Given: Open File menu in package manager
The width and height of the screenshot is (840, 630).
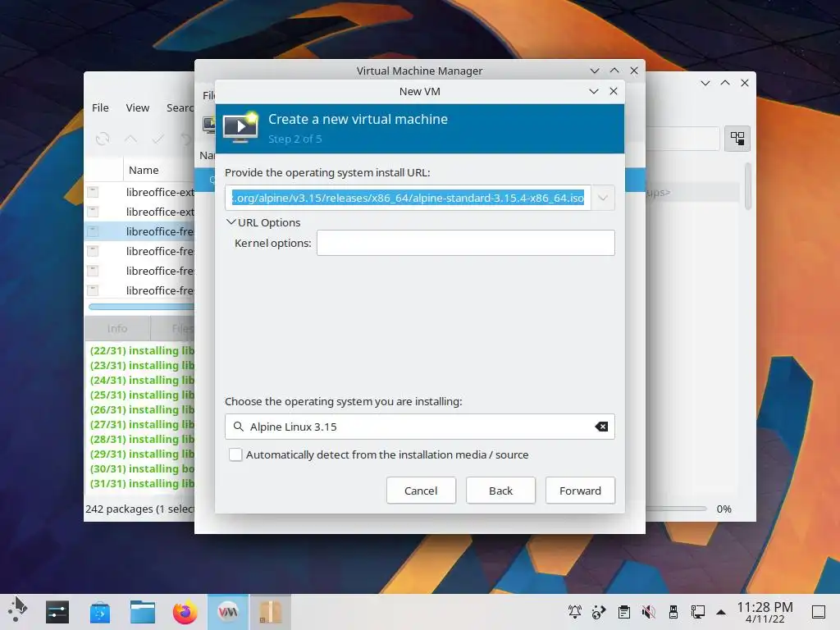Looking at the screenshot, I should pos(100,107).
